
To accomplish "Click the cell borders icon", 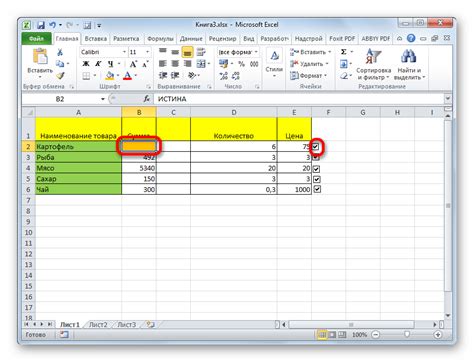I will [x=86, y=76].
